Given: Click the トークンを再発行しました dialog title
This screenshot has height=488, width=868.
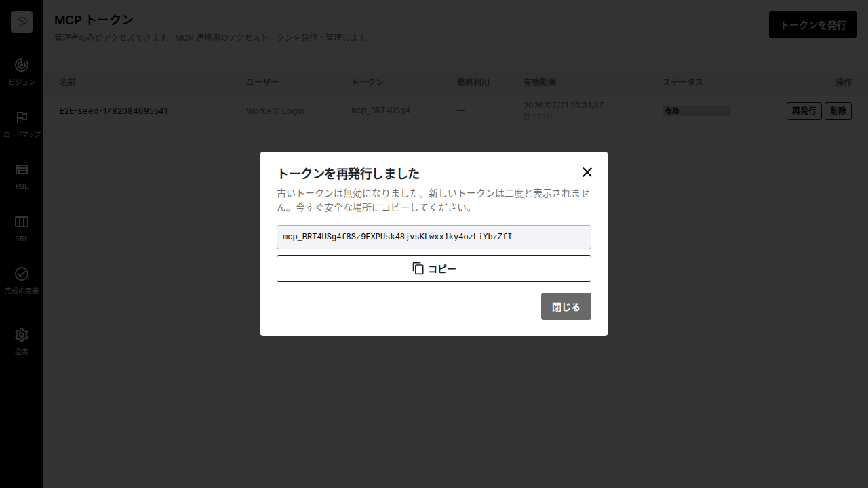Looking at the screenshot, I should pos(349,173).
